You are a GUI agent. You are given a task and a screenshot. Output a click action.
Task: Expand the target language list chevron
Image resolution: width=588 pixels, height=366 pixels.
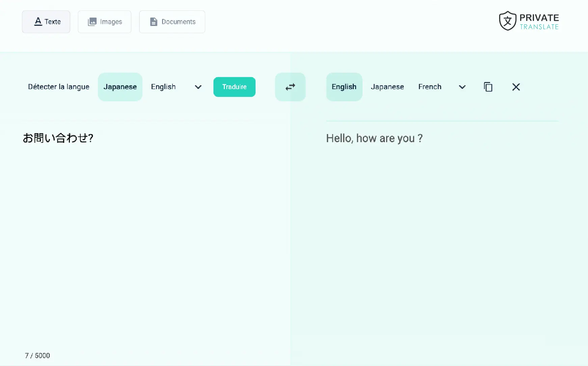(x=462, y=87)
